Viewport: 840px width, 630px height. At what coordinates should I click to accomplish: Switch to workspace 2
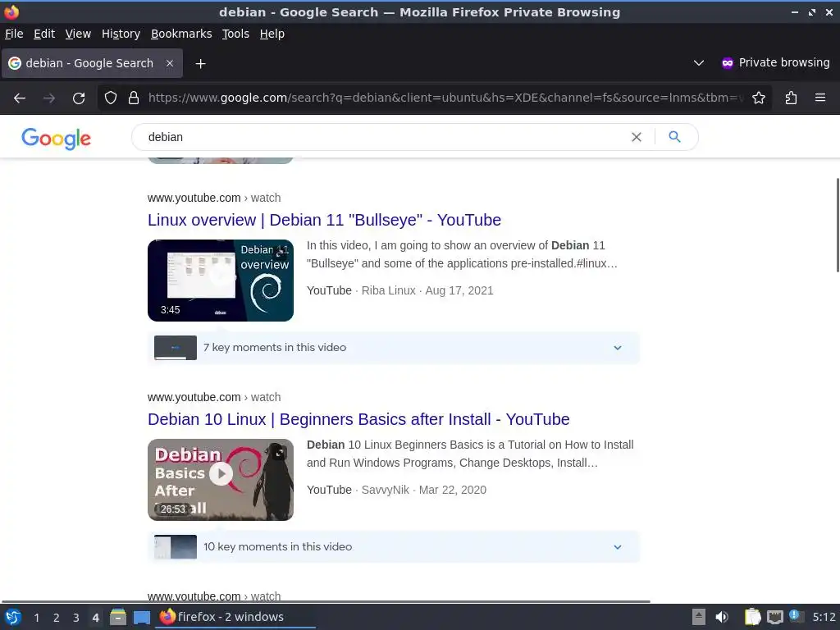coord(57,618)
